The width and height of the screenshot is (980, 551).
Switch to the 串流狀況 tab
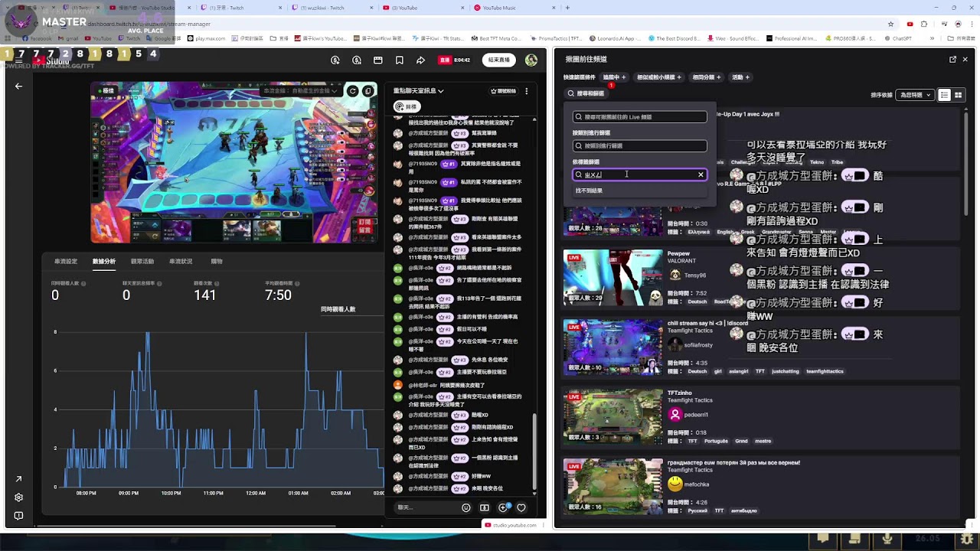tap(181, 262)
